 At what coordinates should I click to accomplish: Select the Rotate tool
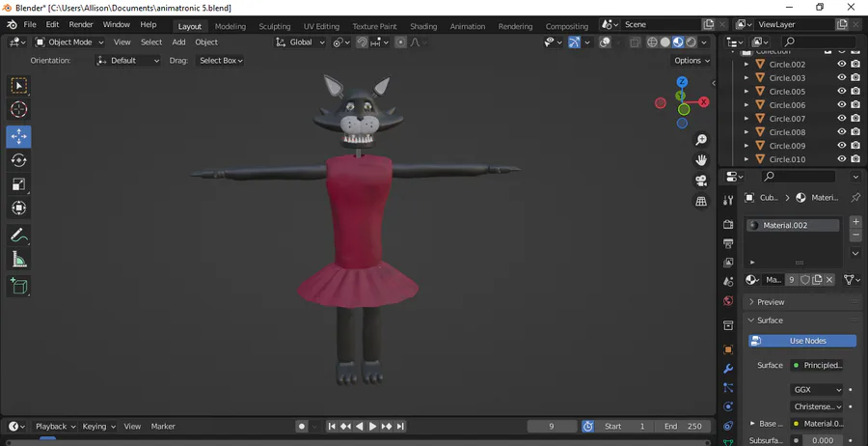point(19,160)
